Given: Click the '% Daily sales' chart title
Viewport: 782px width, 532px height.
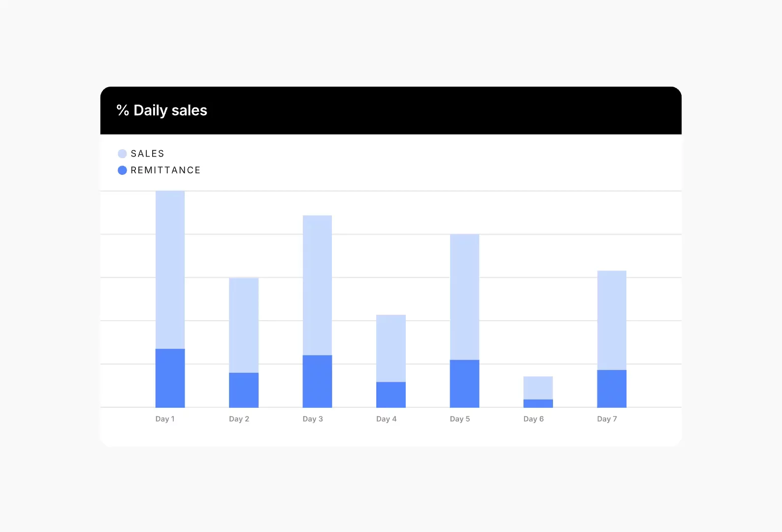Looking at the screenshot, I should click(x=162, y=110).
